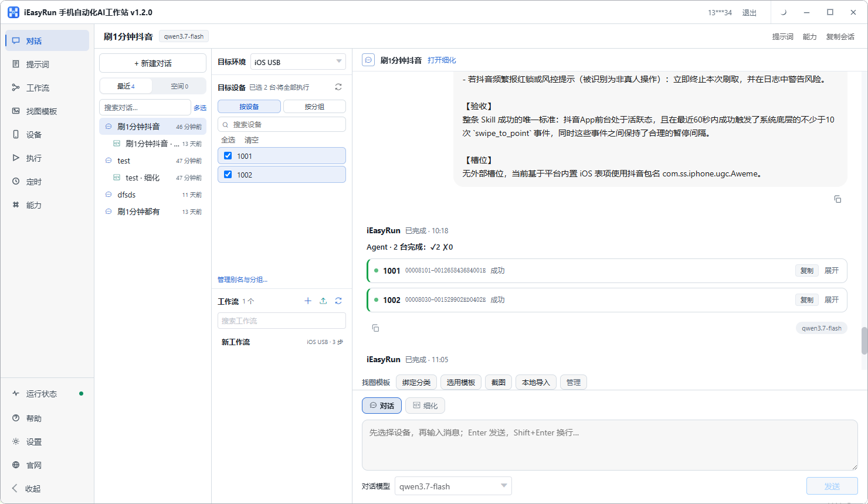This screenshot has height=504, width=868.
Task: Click 复制会话 in the top bar
Action: click(840, 37)
